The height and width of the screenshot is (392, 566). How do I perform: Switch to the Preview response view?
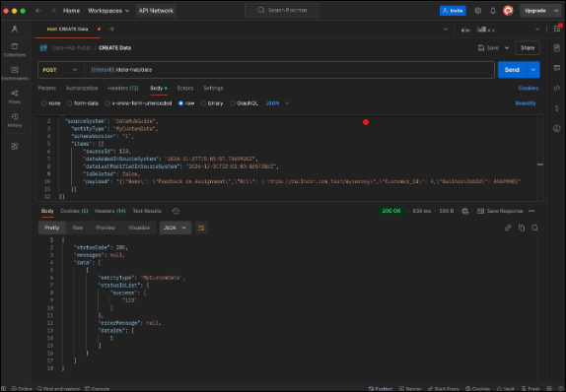(106, 228)
